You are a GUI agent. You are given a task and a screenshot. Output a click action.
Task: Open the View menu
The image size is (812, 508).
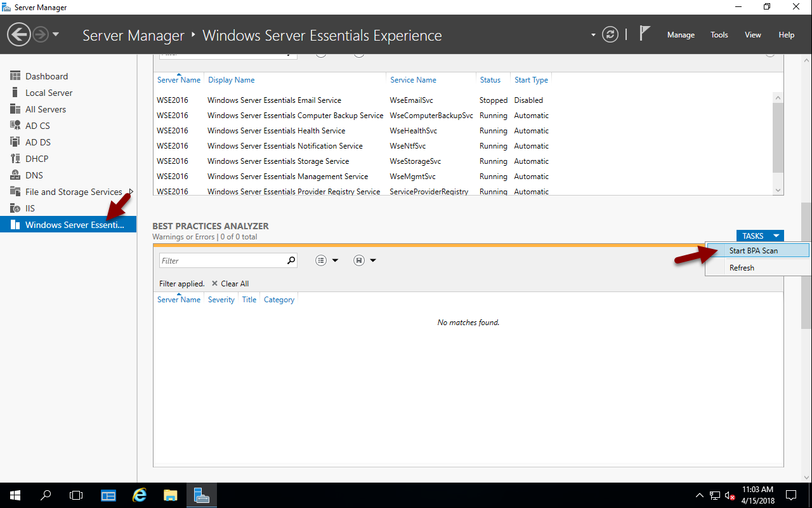(x=753, y=35)
